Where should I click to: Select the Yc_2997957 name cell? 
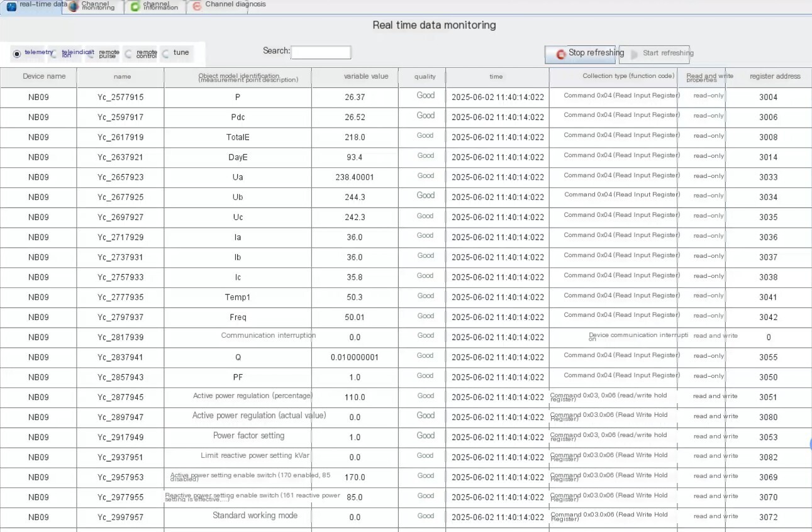coord(121,518)
